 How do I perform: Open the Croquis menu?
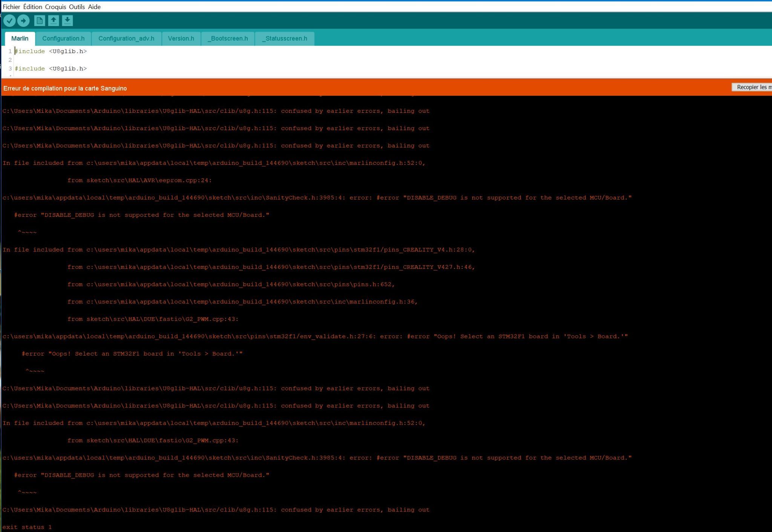coord(55,7)
